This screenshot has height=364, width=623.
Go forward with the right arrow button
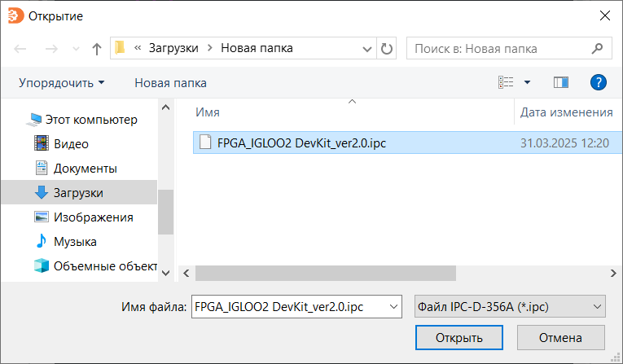pyautogui.click(x=51, y=49)
